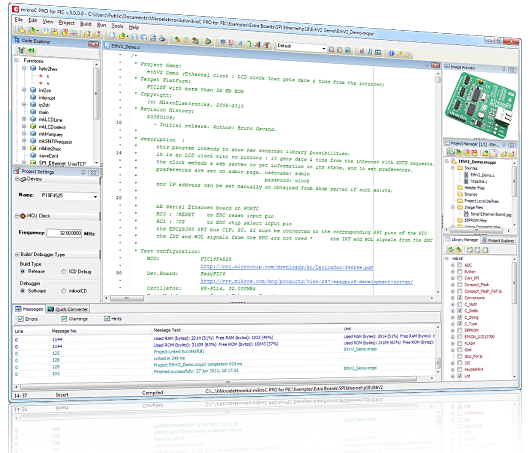
Task: Open the Tools menu
Action: [117, 26]
